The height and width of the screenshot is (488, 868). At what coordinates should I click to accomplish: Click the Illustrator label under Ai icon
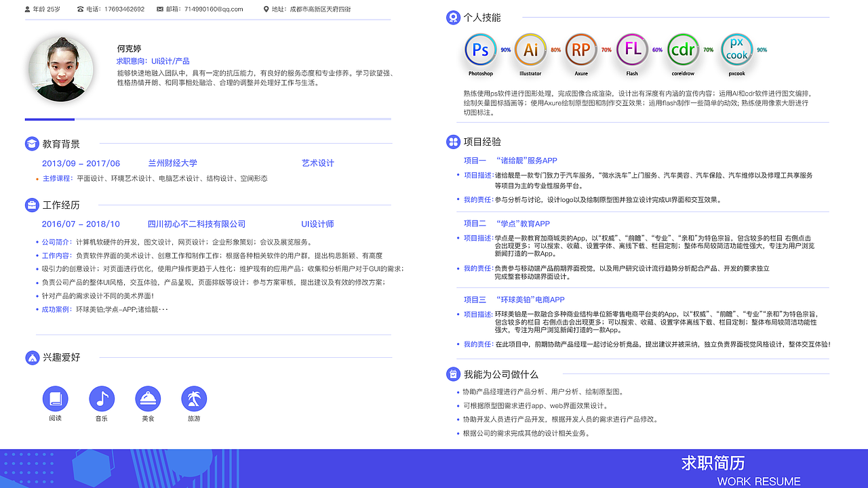[x=530, y=74]
